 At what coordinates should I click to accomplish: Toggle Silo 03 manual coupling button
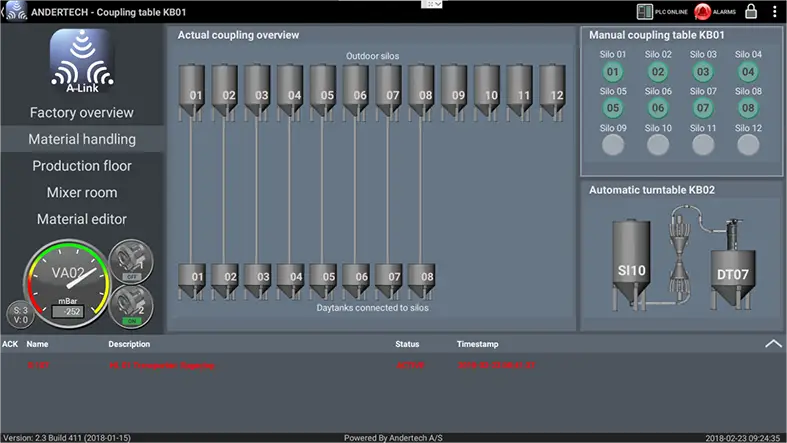pos(703,72)
